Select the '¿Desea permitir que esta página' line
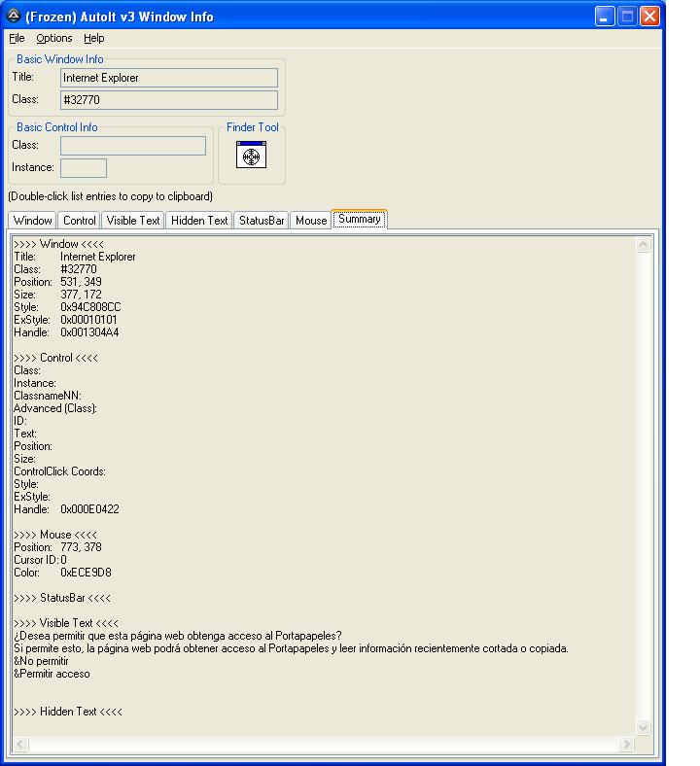 [x=178, y=636]
